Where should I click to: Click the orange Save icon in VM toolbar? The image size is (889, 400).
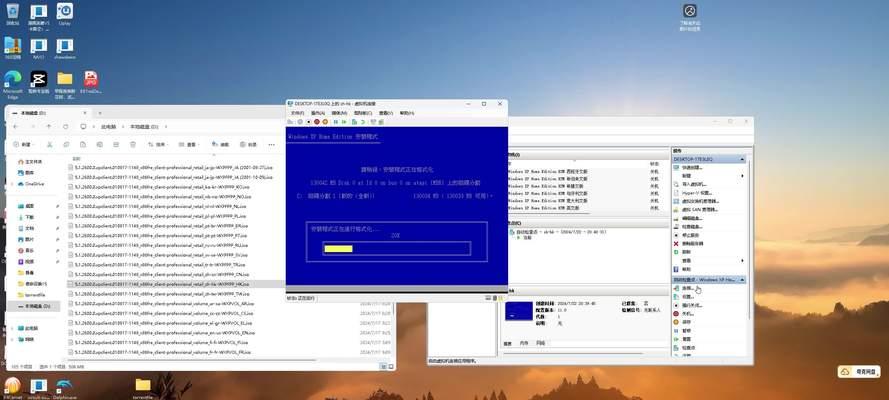(x=325, y=122)
